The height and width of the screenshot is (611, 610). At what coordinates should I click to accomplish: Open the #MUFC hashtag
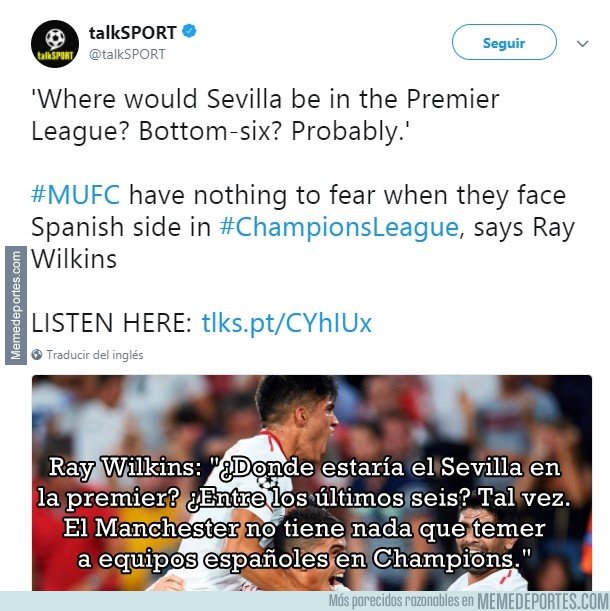[x=76, y=194]
